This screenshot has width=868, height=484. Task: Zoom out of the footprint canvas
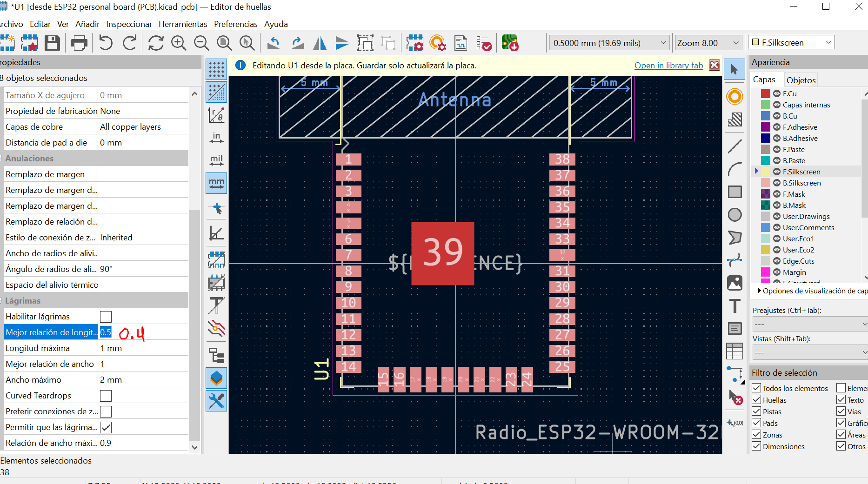pos(201,43)
